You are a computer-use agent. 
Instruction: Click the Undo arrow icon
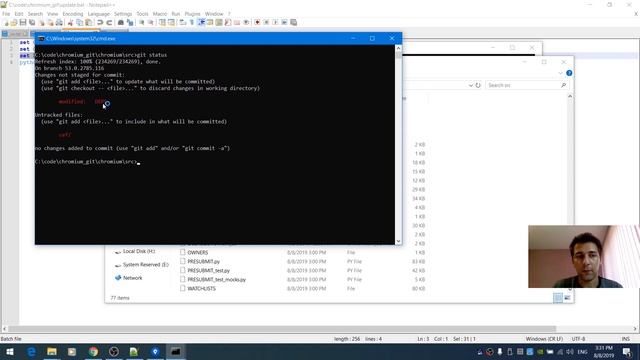point(100,22)
